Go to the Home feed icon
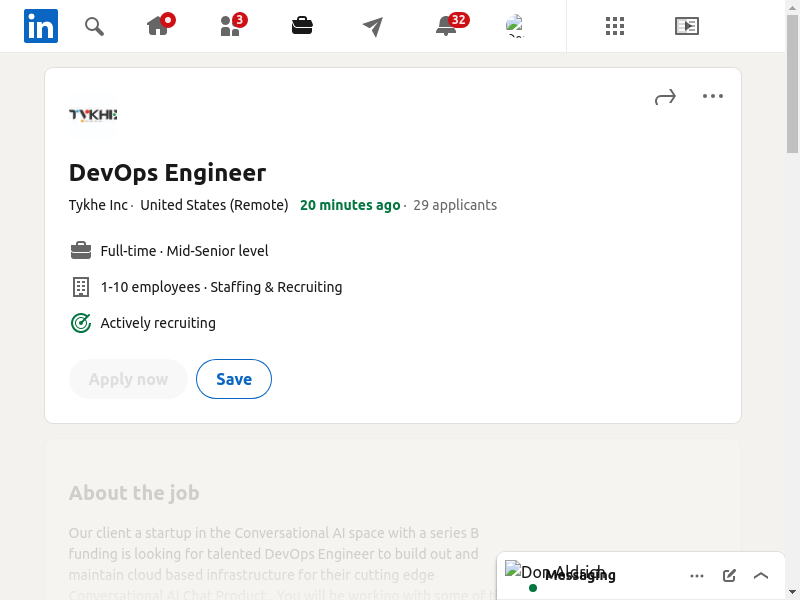The height and width of the screenshot is (600, 800). (158, 26)
